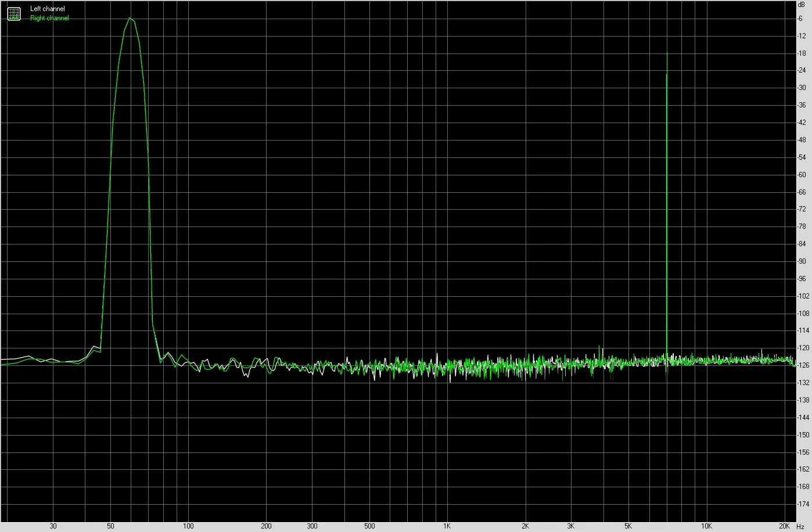812x532 pixels.
Task: Click the -138 dB axis value
Action: point(803,400)
